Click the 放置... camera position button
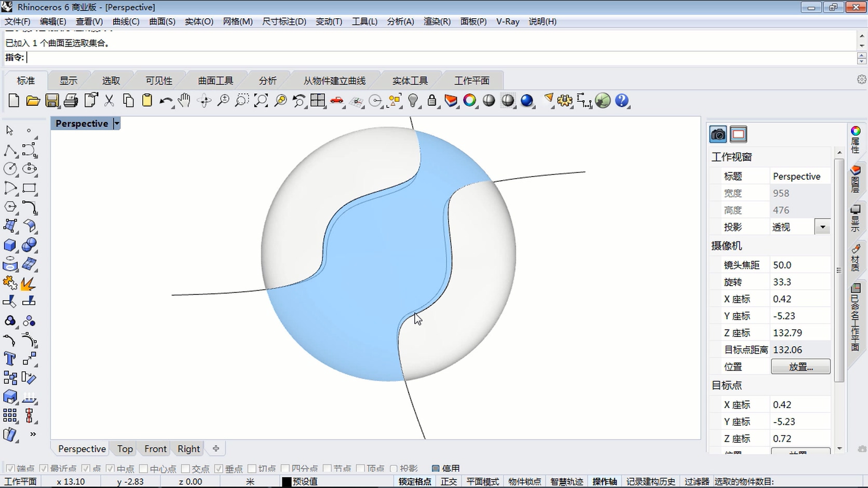Viewport: 868px width, 488px height. pos(801,367)
